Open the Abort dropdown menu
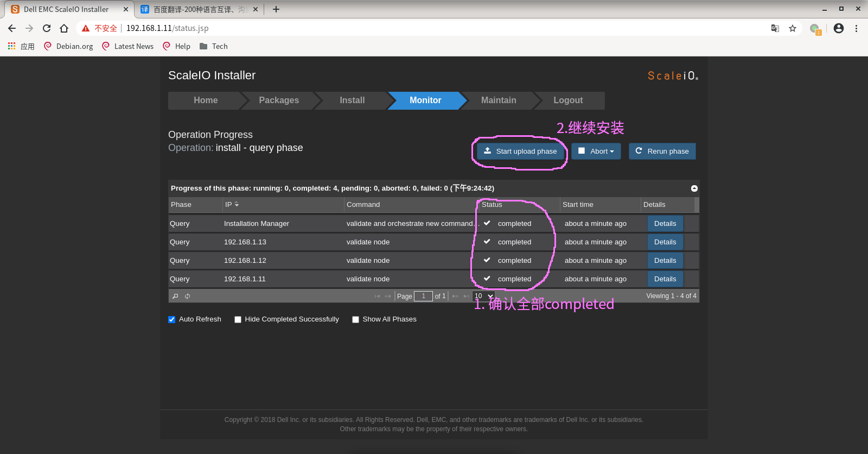Screen dimensions: 868x454 596,152
